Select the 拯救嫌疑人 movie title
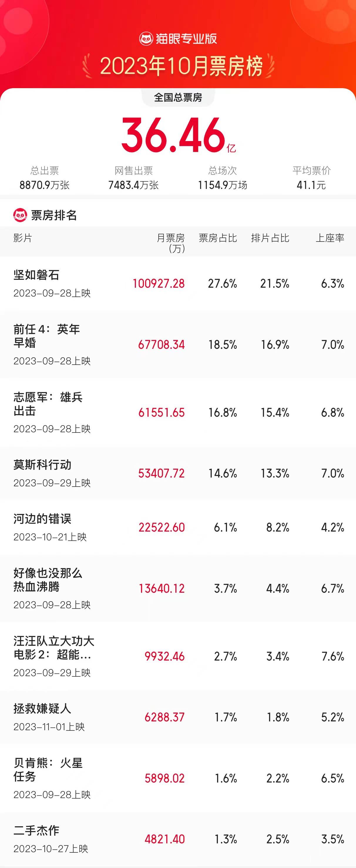 tap(42, 708)
